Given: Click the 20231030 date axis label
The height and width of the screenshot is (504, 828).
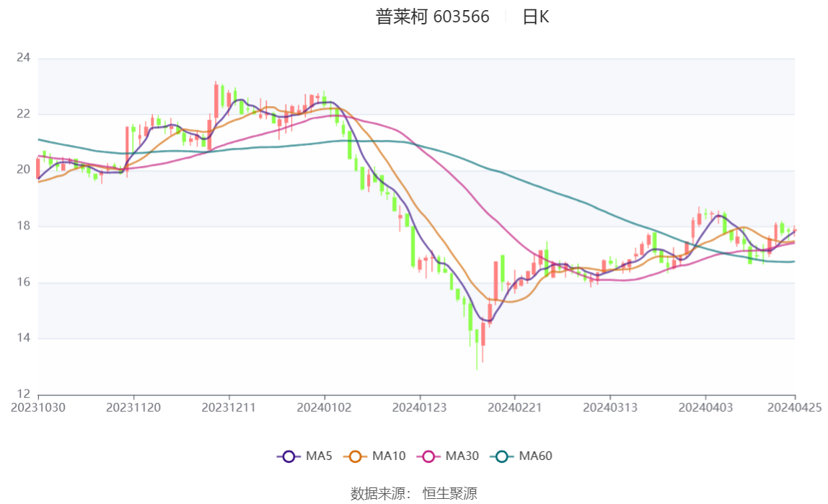Looking at the screenshot, I should (x=38, y=408).
